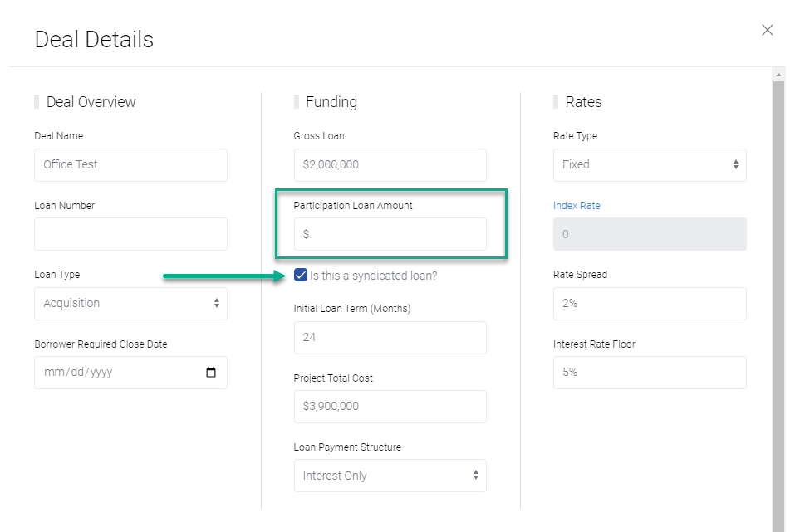Click the disabled Index Rate field
The height and width of the screenshot is (532, 795).
click(x=649, y=234)
